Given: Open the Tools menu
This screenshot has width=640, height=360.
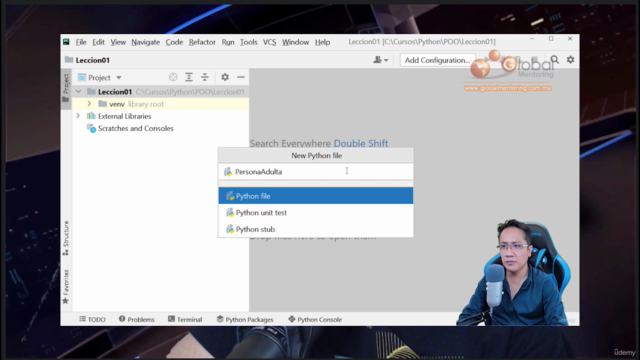Looking at the screenshot, I should pos(248,42).
